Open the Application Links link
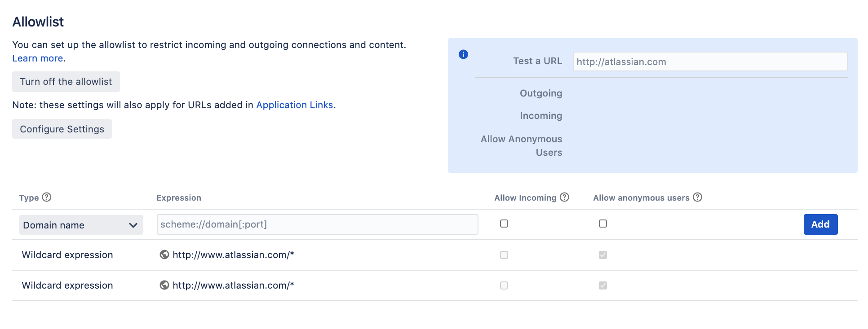The image size is (868, 329). pyautogui.click(x=295, y=105)
